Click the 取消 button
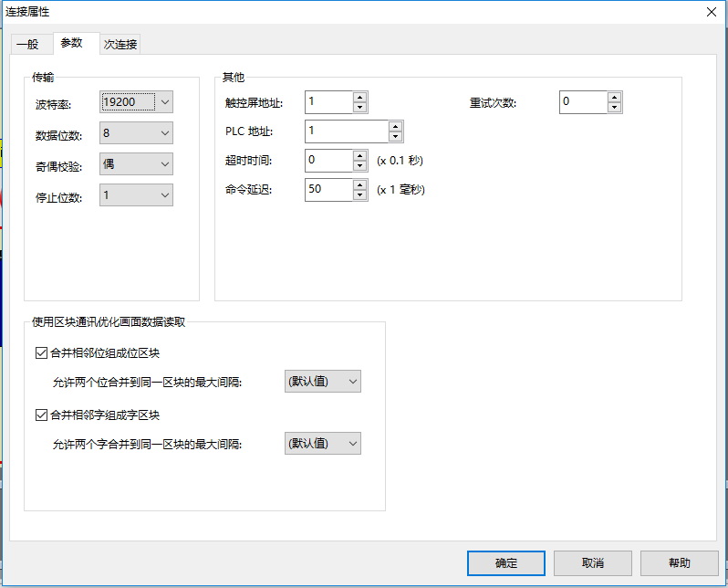The height and width of the screenshot is (588, 728). tap(592, 563)
